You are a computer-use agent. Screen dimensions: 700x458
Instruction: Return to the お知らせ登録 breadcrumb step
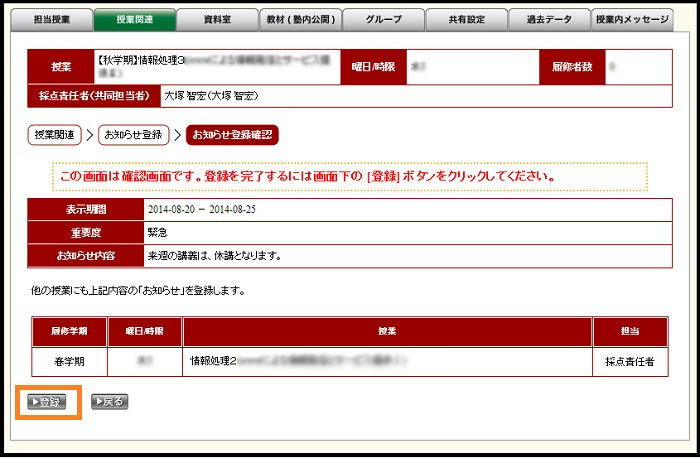(133, 134)
